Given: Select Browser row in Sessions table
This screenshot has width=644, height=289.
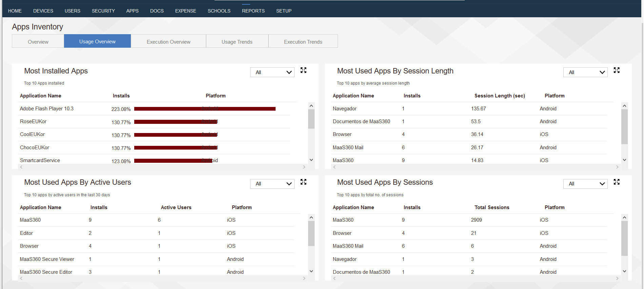Looking at the screenshot, I should 469,233.
